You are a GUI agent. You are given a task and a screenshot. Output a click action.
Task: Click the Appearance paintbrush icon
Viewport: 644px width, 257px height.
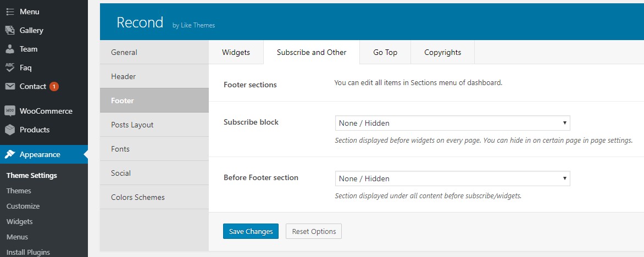pos(10,154)
